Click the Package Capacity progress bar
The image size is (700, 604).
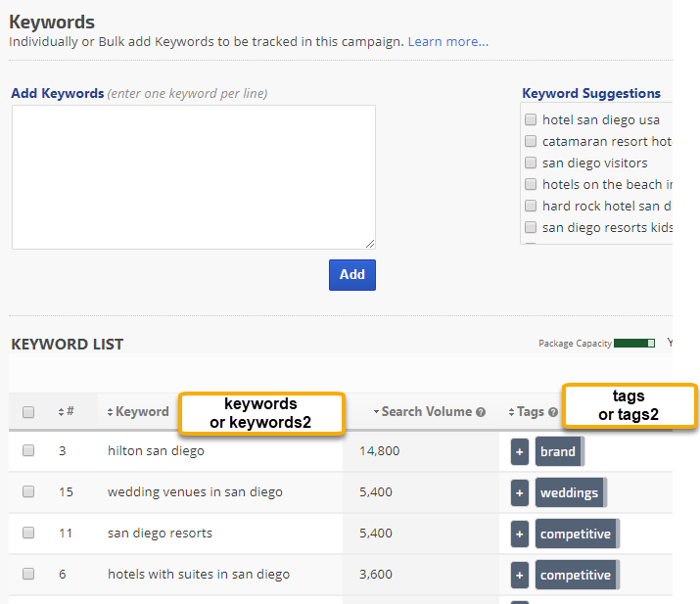634,344
